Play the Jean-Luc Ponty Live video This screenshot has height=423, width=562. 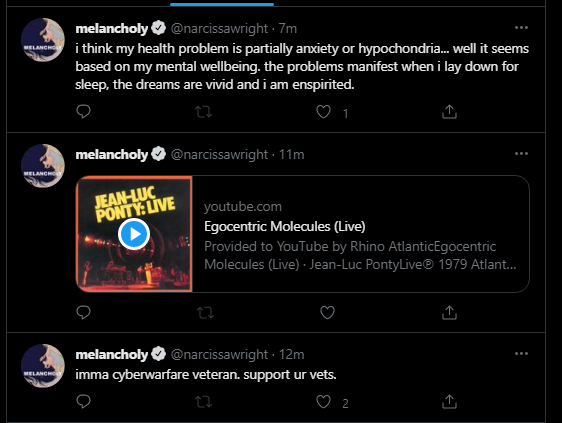click(x=134, y=234)
